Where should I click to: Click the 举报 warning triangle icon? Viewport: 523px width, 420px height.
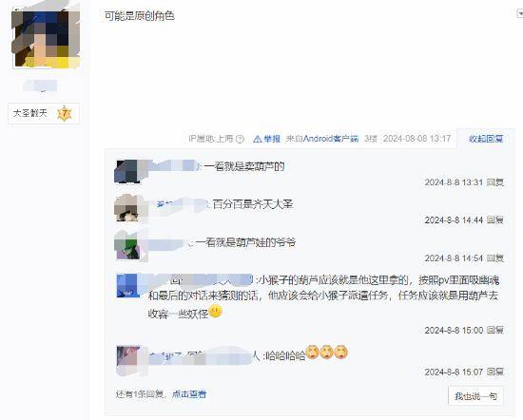tap(257, 139)
